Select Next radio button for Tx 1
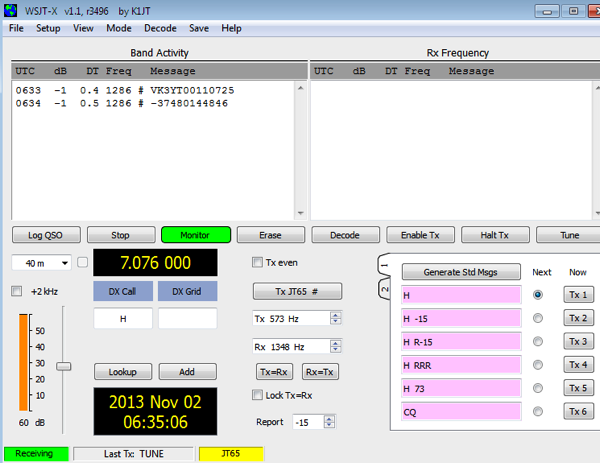The image size is (600, 463). (538, 295)
